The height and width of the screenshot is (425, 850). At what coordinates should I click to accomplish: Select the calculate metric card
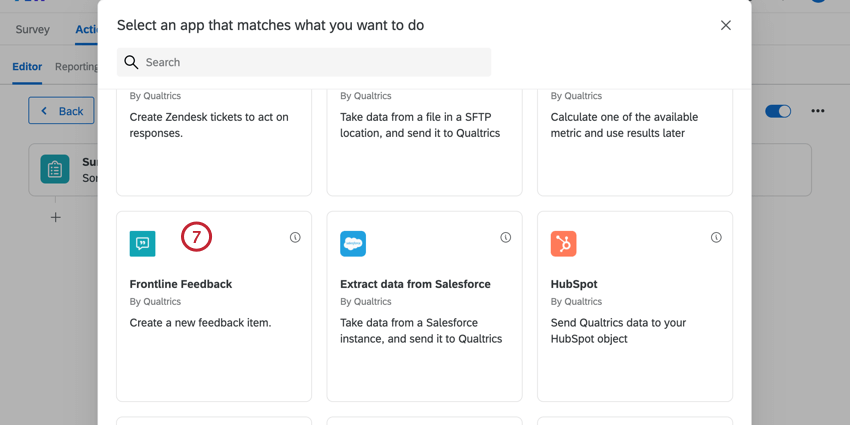click(x=635, y=142)
